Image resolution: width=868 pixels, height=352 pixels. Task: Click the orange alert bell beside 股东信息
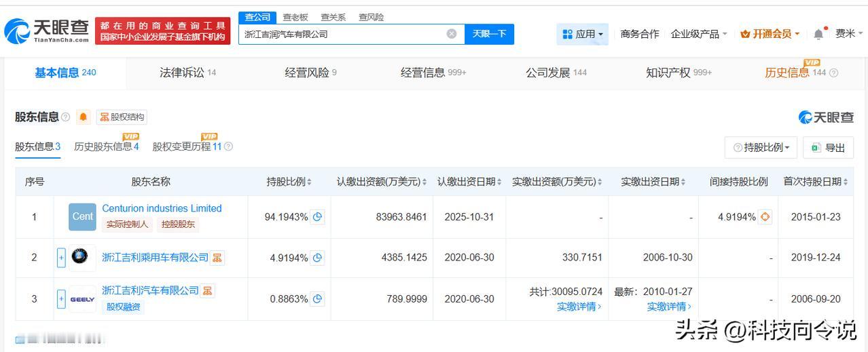click(84, 117)
